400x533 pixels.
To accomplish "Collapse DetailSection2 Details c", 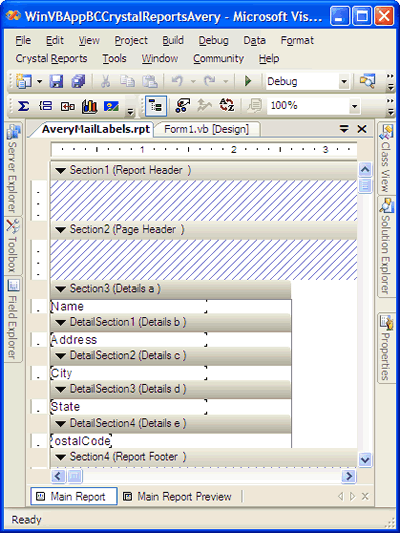I will tap(61, 356).
